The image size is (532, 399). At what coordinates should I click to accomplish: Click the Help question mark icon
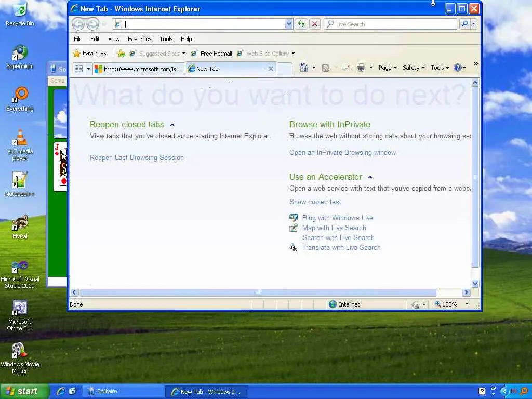click(458, 68)
